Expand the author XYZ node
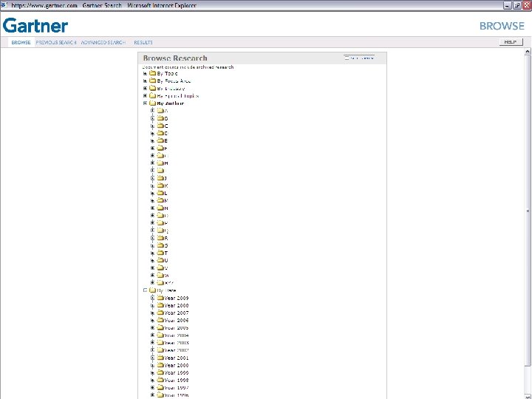Image resolution: width=532 pixels, height=399 pixels. (x=153, y=282)
